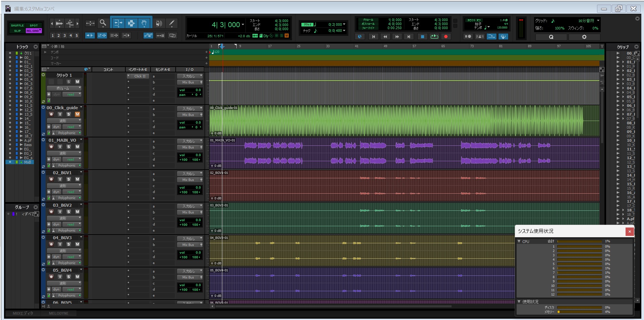The width and height of the screenshot is (644, 320).
Task: Switch to the MELODYNE tab
Action: point(59,313)
